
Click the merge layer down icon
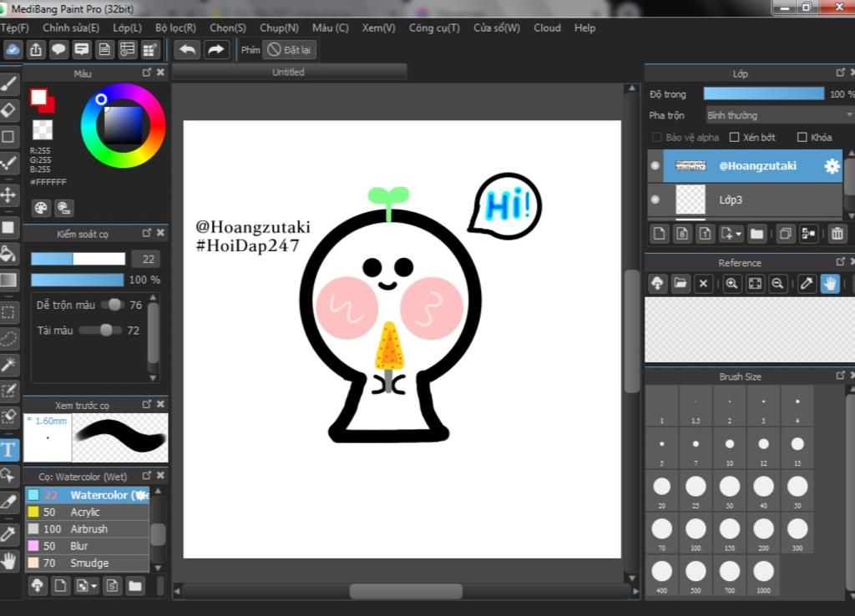pos(808,234)
